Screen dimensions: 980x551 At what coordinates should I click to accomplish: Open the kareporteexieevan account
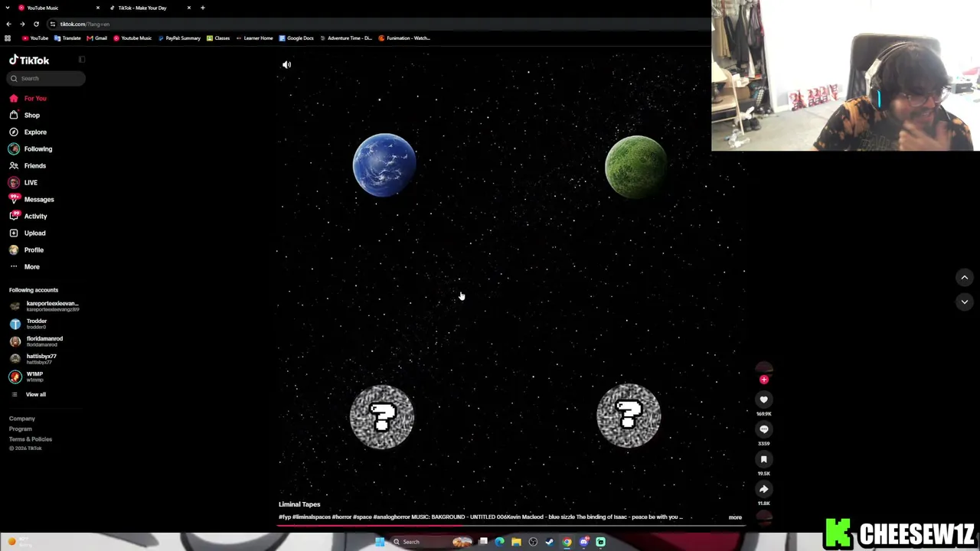[44, 306]
